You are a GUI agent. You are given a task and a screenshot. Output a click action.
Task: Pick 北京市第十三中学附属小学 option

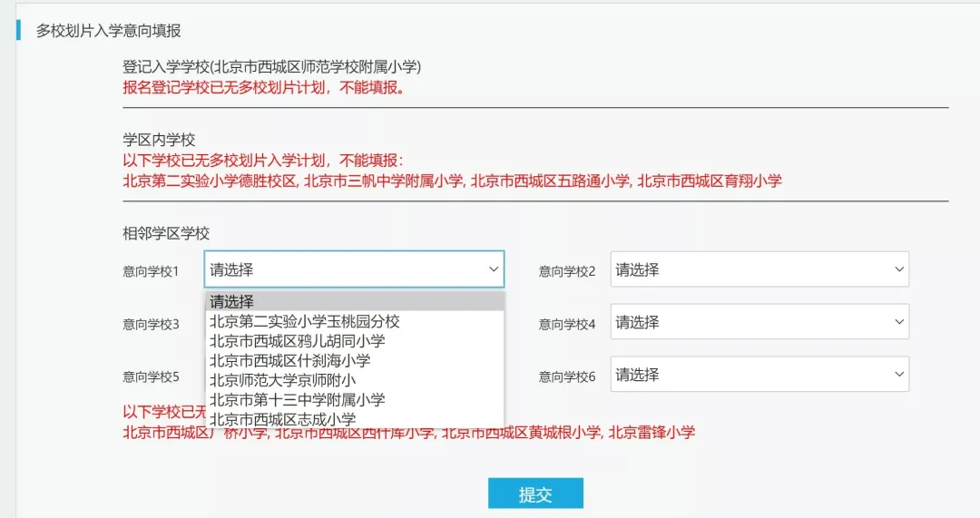coord(355,400)
